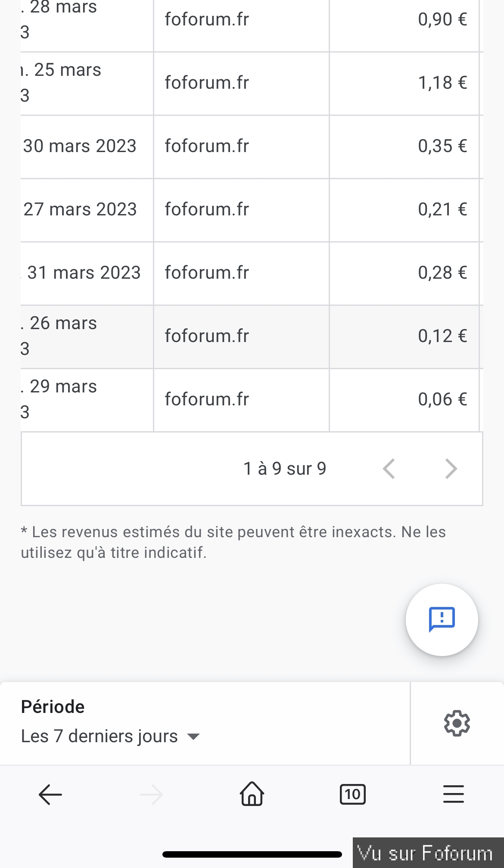
Task: Open the tabs counter showing 10
Action: coord(352,794)
